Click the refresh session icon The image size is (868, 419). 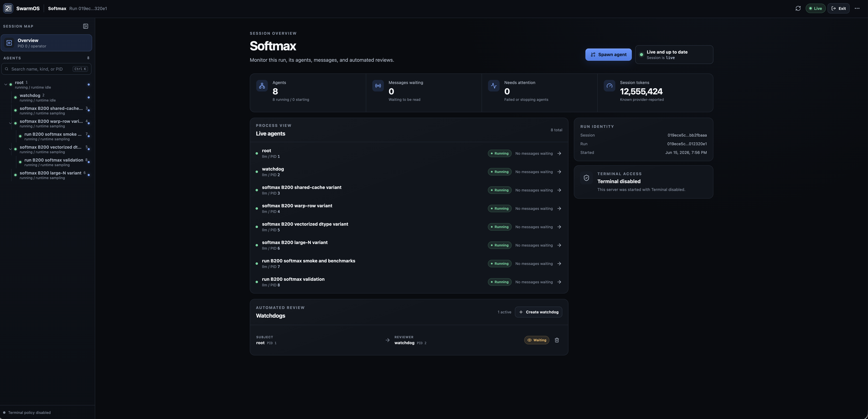coord(798,9)
